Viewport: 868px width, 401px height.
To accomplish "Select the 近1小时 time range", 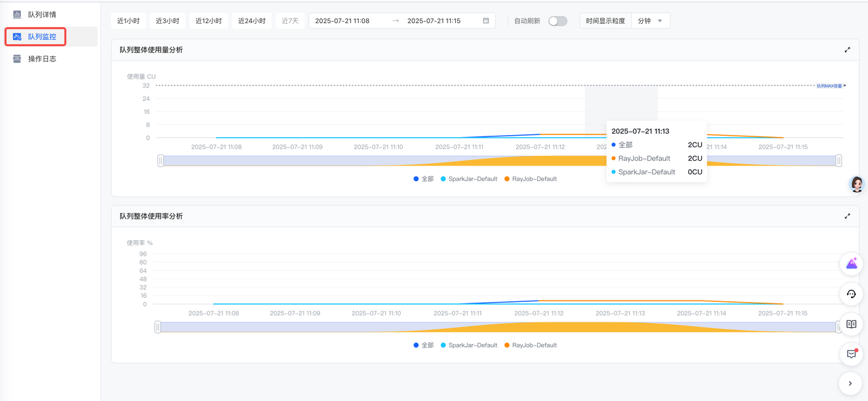I will click(x=128, y=21).
